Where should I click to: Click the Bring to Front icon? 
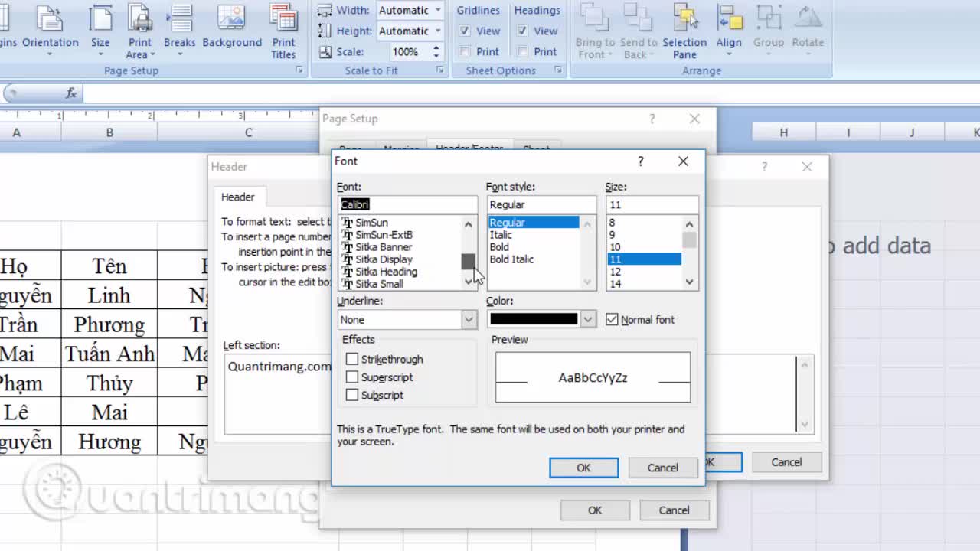pyautogui.click(x=595, y=31)
